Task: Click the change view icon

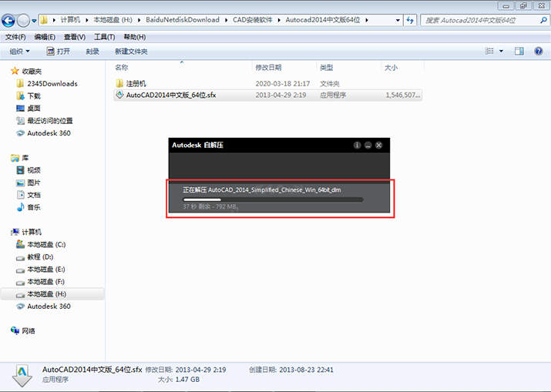Action: coord(489,52)
